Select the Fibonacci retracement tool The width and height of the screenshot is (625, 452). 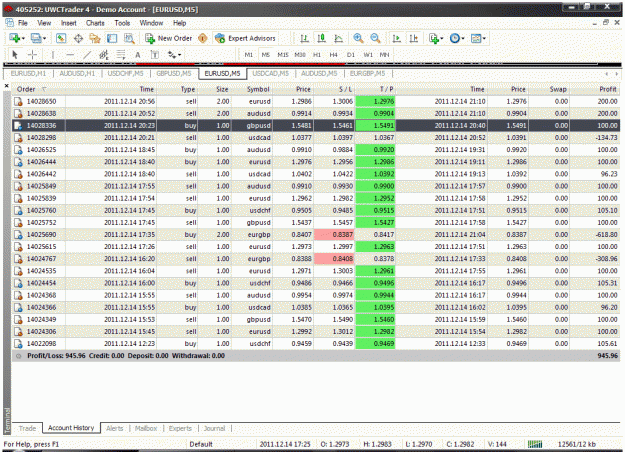pos(121,55)
